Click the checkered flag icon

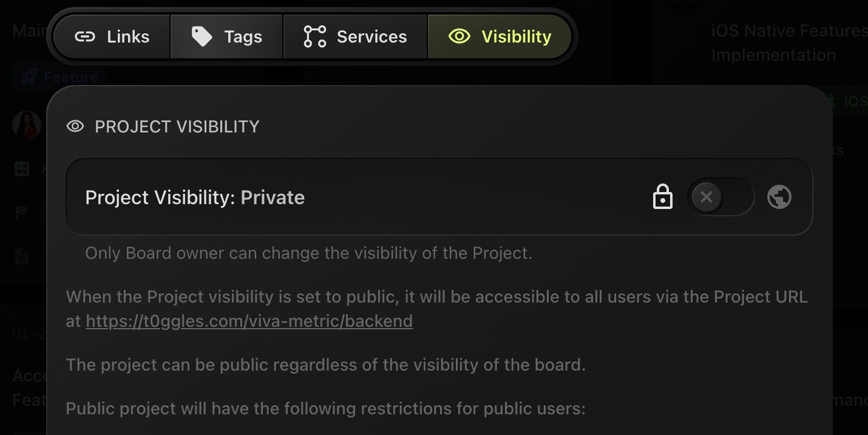pyautogui.click(x=22, y=213)
